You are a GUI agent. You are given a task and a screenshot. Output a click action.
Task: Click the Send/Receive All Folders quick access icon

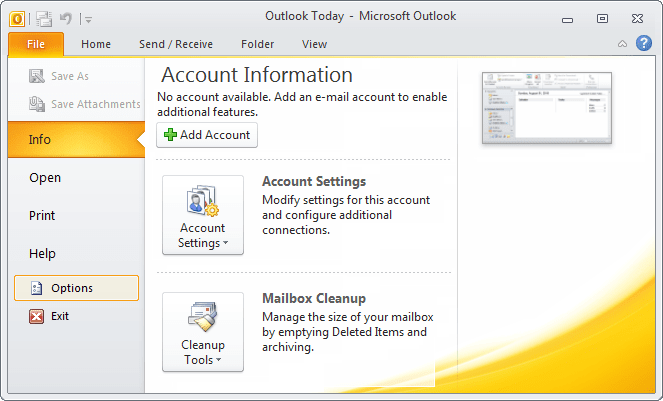[x=44, y=19]
